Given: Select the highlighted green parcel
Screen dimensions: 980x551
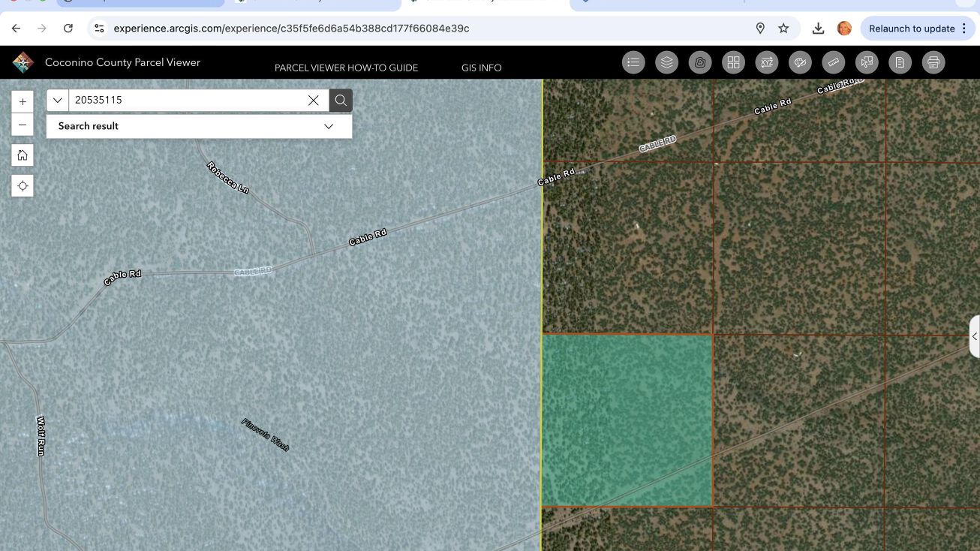Looking at the screenshot, I should 627,420.
